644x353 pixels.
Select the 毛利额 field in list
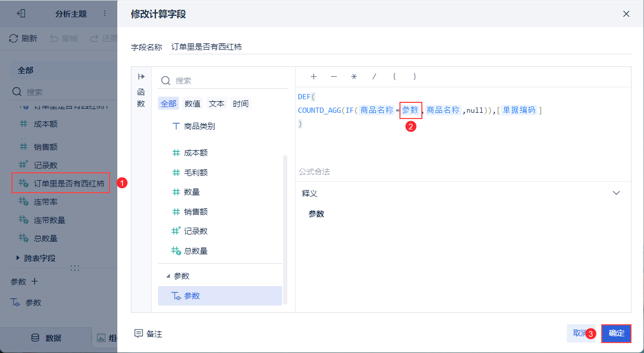[x=196, y=172]
